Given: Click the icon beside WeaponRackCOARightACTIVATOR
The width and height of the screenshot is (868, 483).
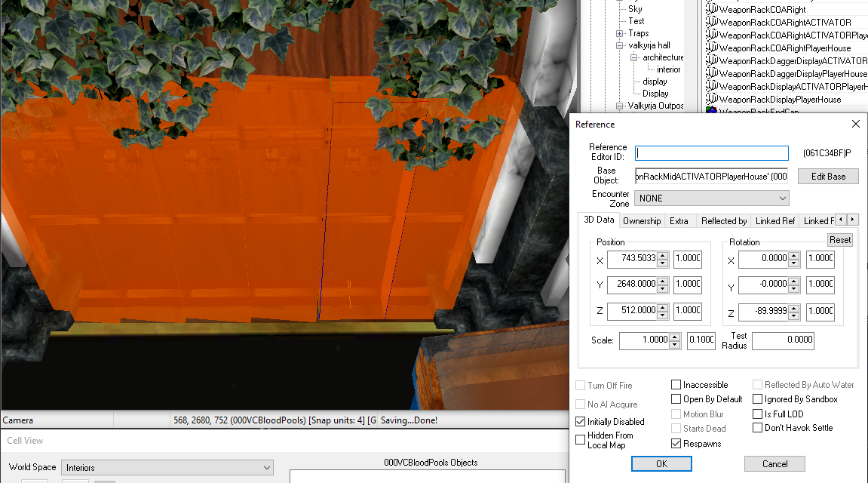Looking at the screenshot, I should click(x=712, y=22).
